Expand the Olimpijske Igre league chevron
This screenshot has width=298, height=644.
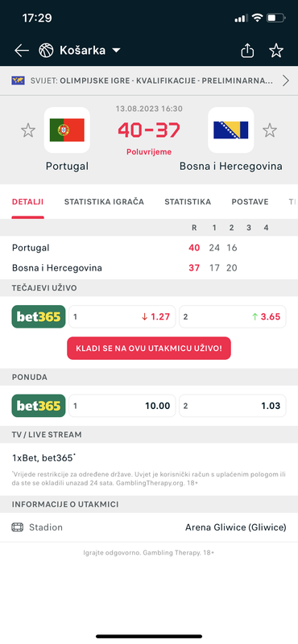point(286,80)
